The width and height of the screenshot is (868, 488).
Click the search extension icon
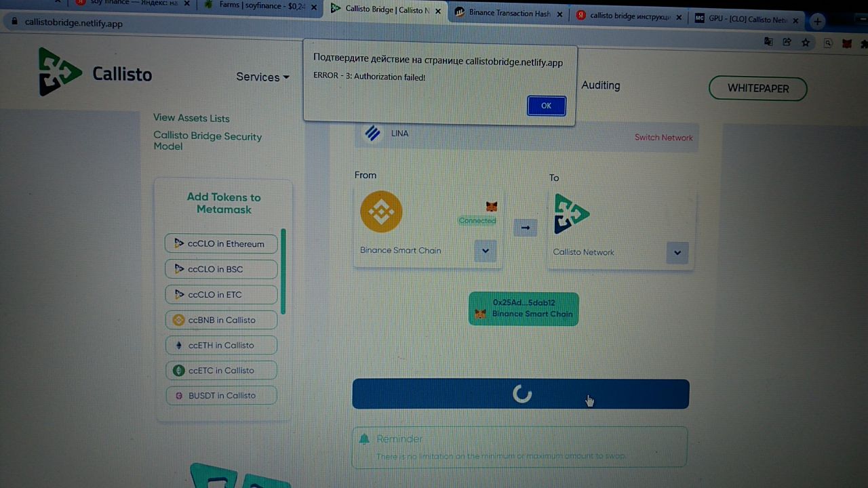click(828, 43)
